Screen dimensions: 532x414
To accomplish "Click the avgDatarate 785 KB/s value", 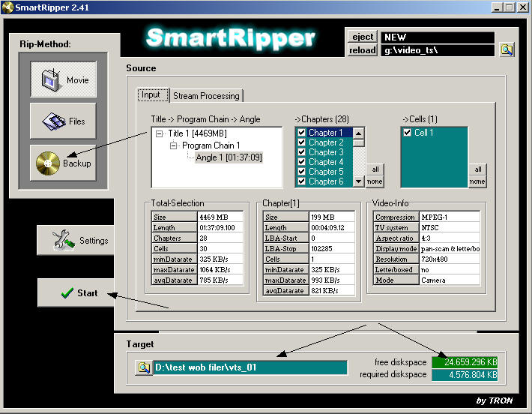I will [220, 280].
